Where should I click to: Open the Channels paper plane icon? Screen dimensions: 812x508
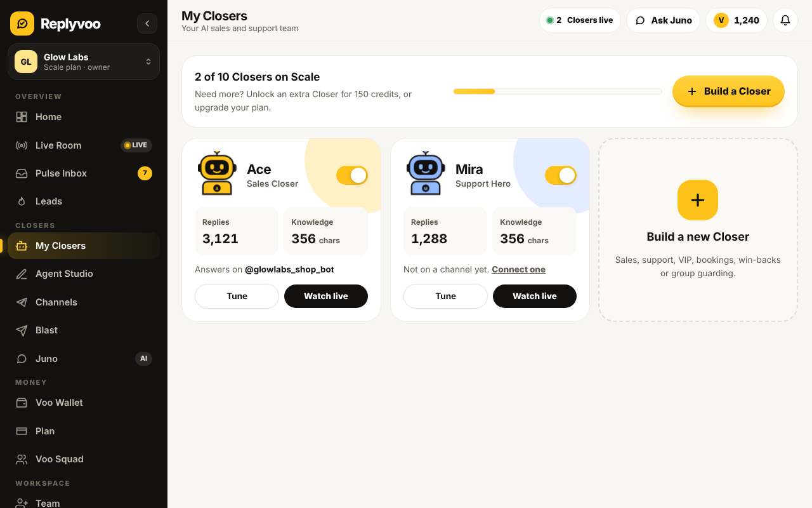tap(22, 302)
